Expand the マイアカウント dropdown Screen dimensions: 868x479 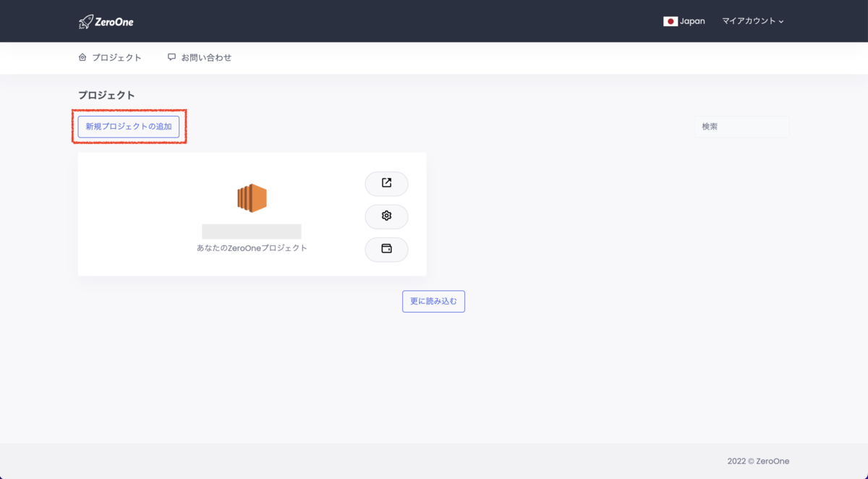pos(753,21)
